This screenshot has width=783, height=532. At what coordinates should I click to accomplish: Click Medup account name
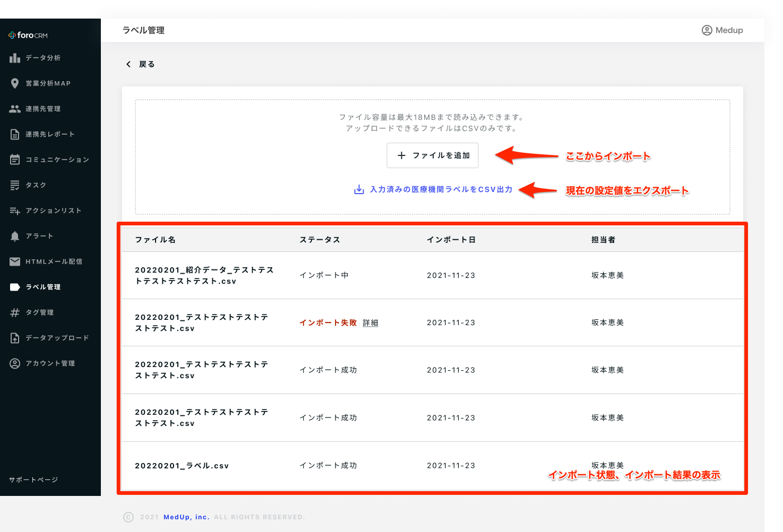click(729, 30)
